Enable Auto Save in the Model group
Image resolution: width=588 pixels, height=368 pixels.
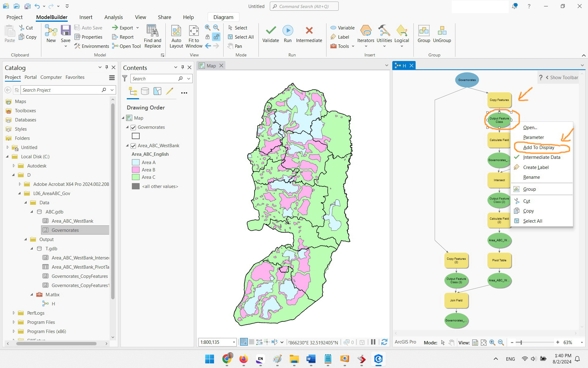[89, 28]
